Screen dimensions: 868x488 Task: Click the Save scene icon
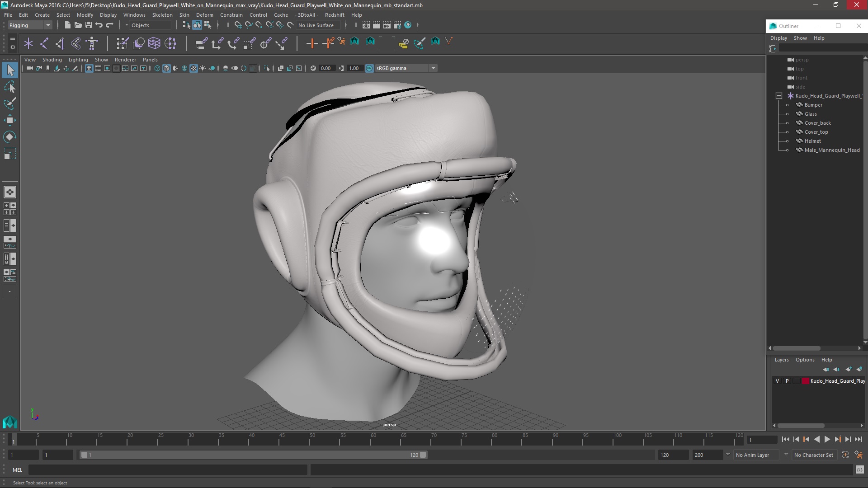[89, 25]
